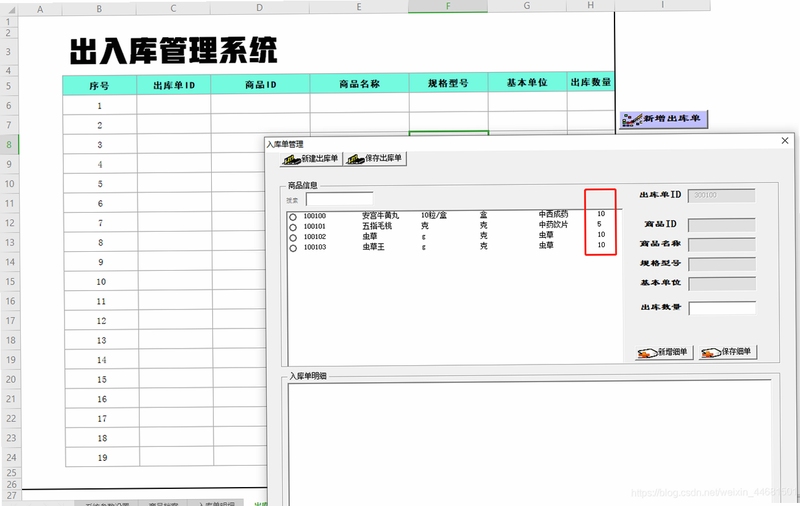Click the 商品ID field in the dialog
The image size is (800, 506).
[722, 225]
